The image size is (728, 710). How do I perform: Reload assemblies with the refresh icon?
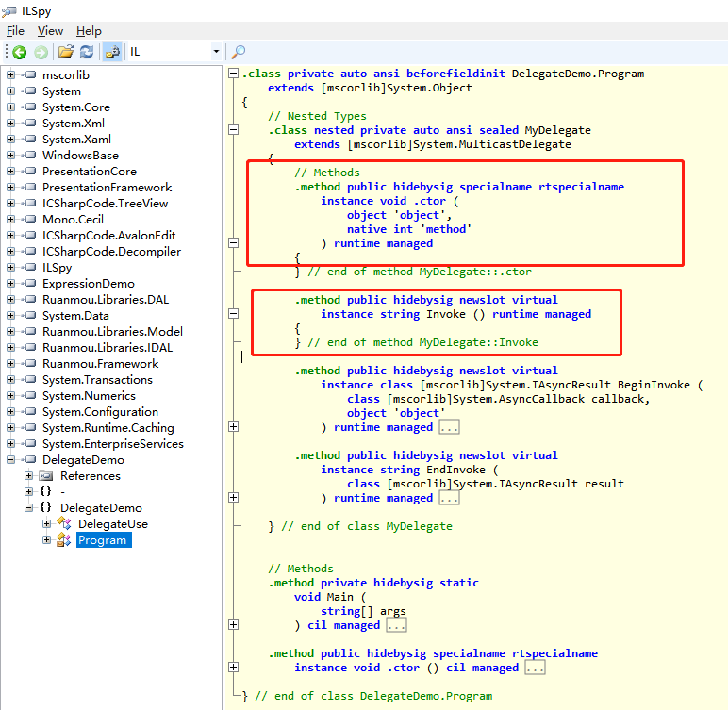(x=87, y=52)
